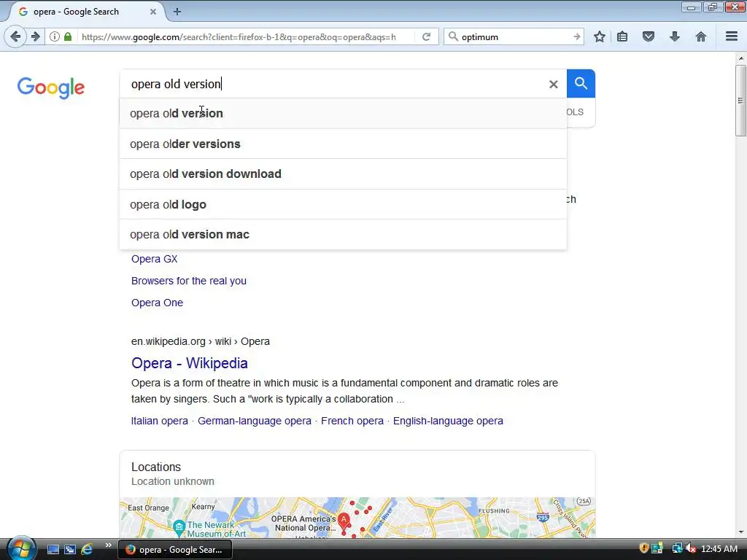
Task: Click en.wikipedia.org › wiki › Opera breadcrumb
Action: click(x=201, y=341)
